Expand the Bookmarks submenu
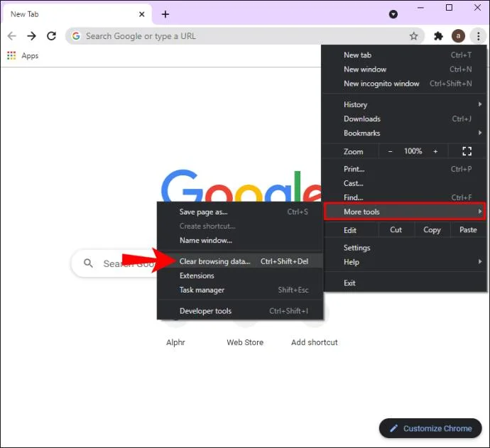 404,133
